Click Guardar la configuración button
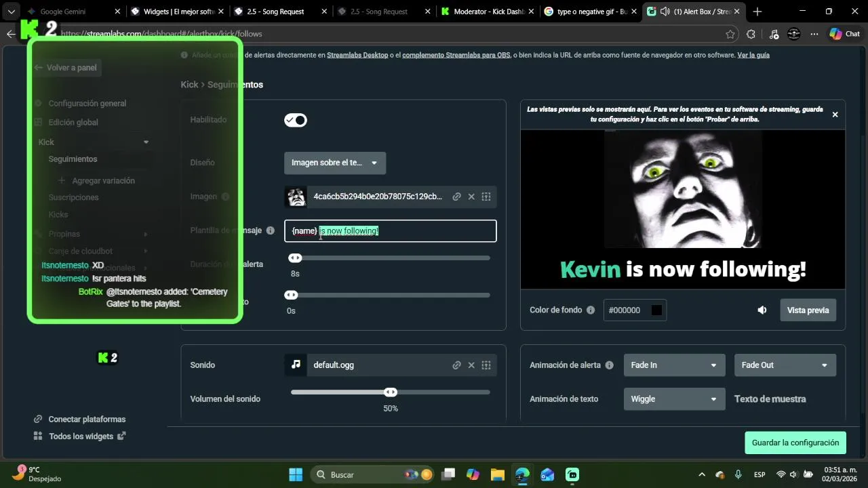Image resolution: width=868 pixels, height=488 pixels. click(x=795, y=443)
